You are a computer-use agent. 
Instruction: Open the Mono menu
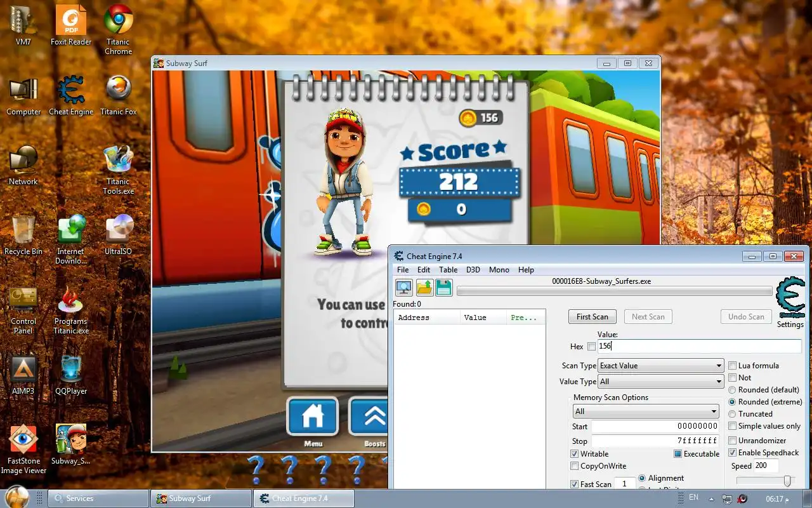coord(499,270)
